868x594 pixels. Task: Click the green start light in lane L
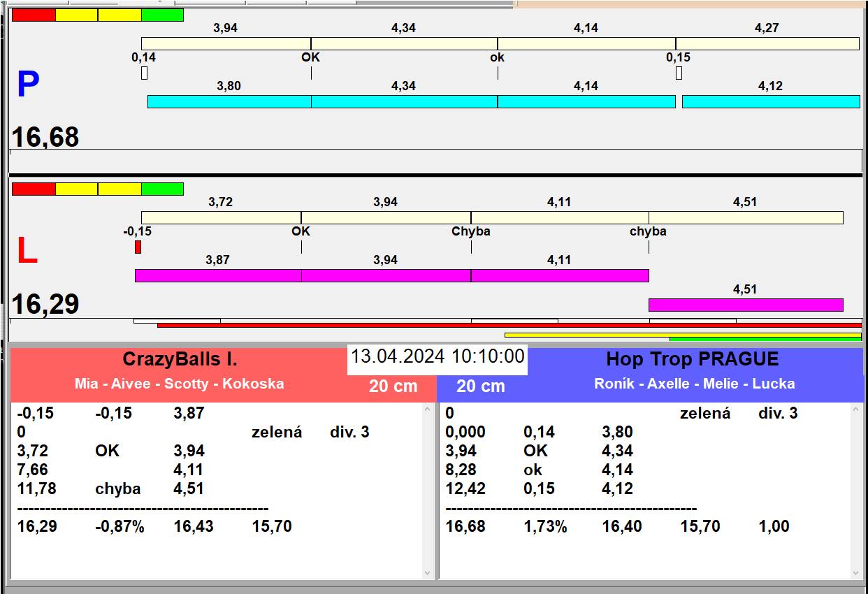(x=162, y=189)
